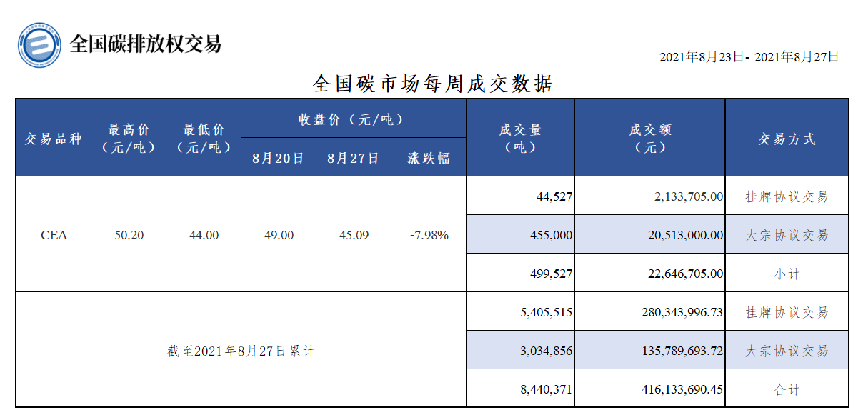
Task: Click the 最高价 column header
Action: (x=129, y=139)
